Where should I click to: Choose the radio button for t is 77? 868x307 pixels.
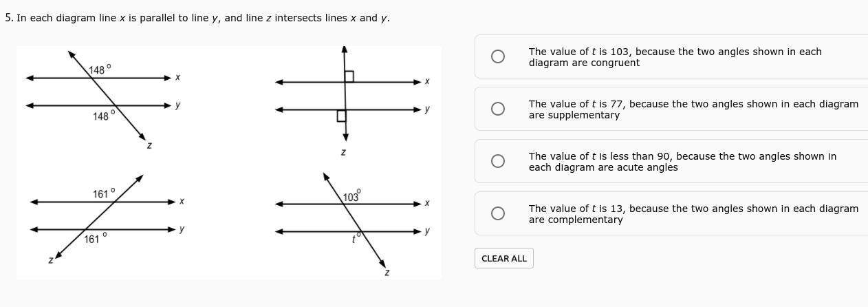pyautogui.click(x=498, y=109)
